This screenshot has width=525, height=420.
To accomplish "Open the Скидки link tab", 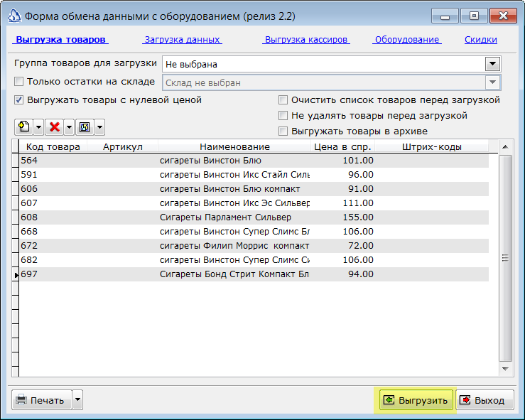I will coord(480,40).
